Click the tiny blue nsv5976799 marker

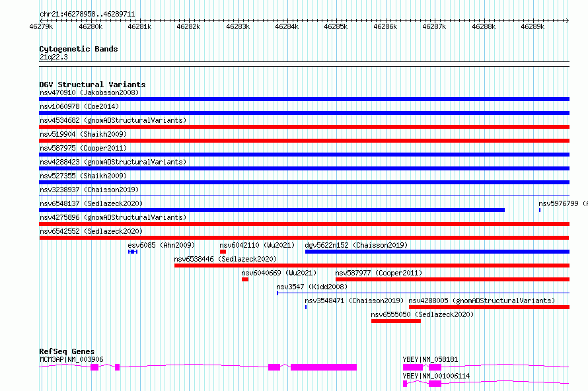(540, 210)
